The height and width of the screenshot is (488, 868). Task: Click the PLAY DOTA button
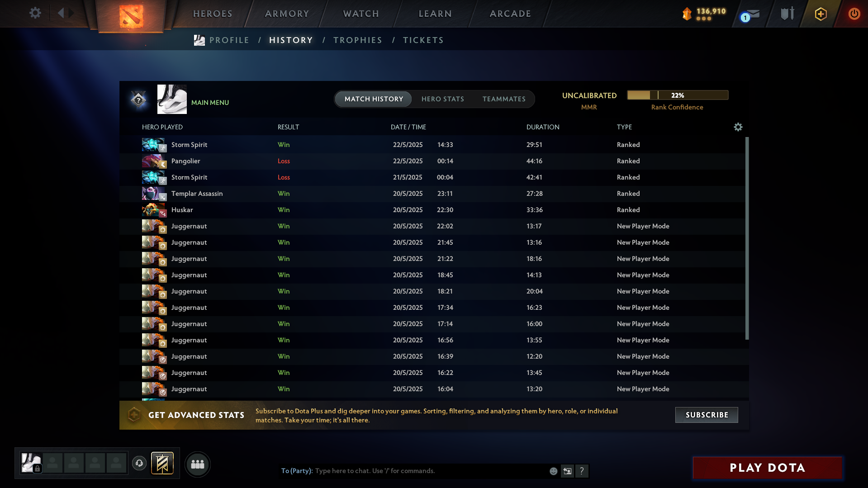point(768,468)
